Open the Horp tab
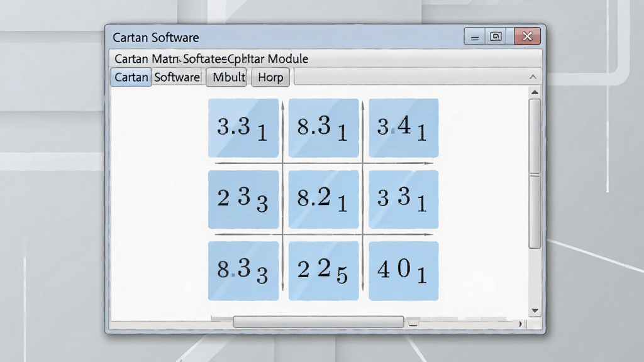 tap(270, 77)
